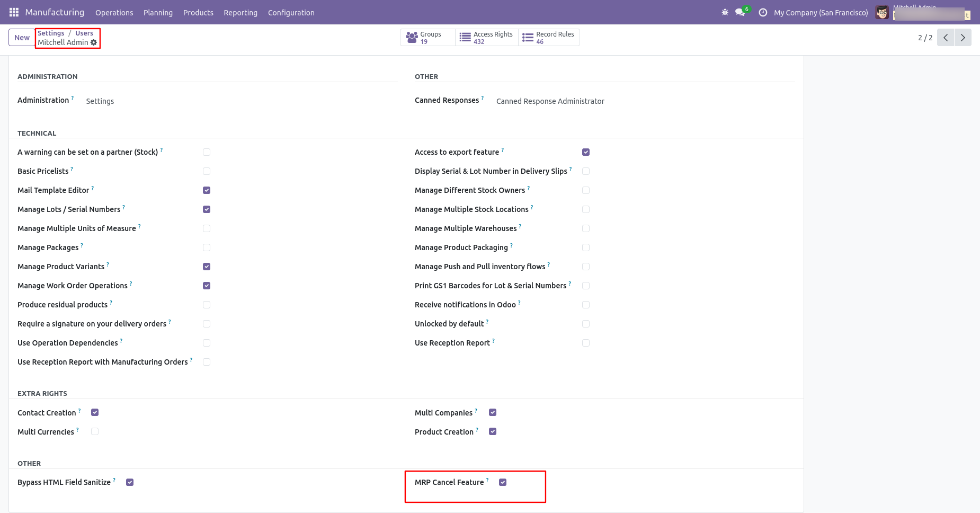Open the apps grid home menu icon
Viewport: 980px width, 513px height.
click(x=14, y=12)
